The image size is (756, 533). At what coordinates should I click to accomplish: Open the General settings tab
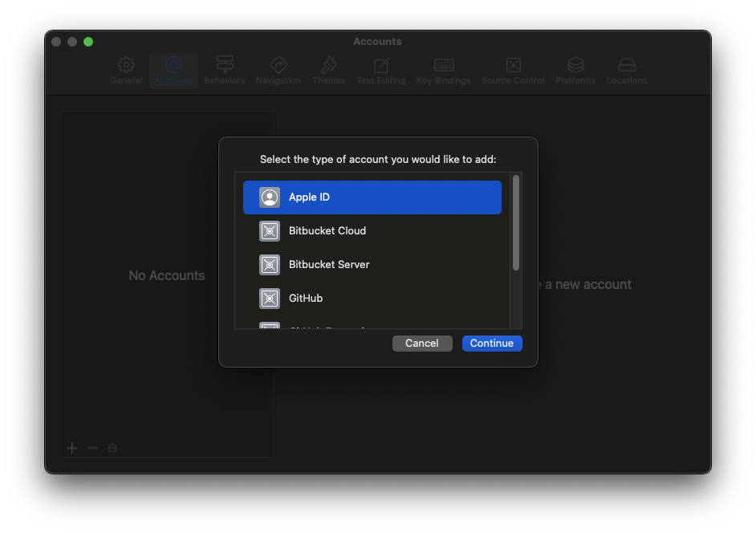click(126, 71)
